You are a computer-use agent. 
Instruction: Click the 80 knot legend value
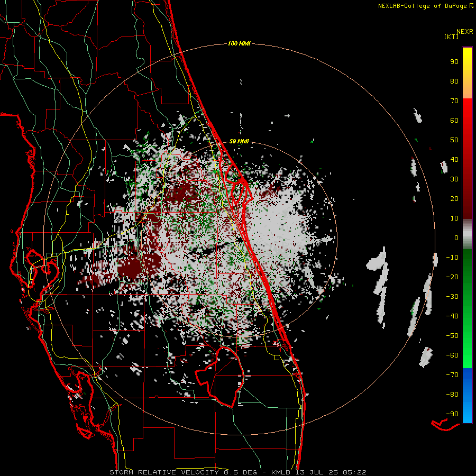click(x=454, y=81)
